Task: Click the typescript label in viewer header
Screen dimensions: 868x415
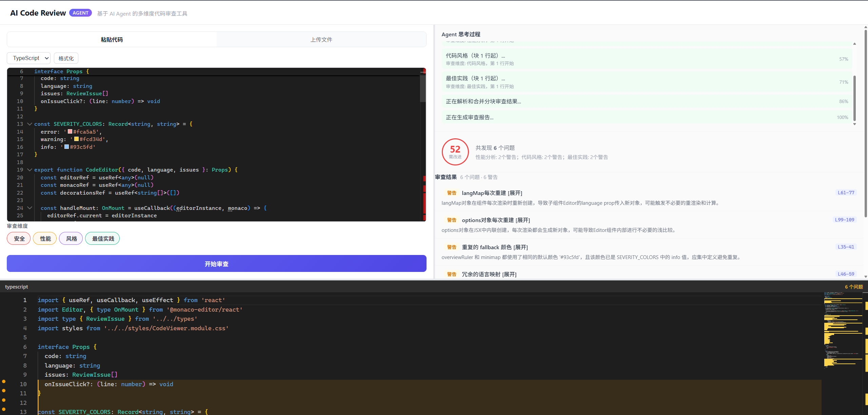Action: click(16, 287)
